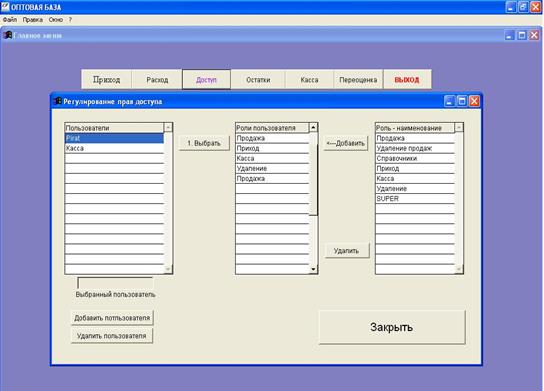Open the Касса section in toolbar
This screenshot has width=544, height=391.
[309, 79]
